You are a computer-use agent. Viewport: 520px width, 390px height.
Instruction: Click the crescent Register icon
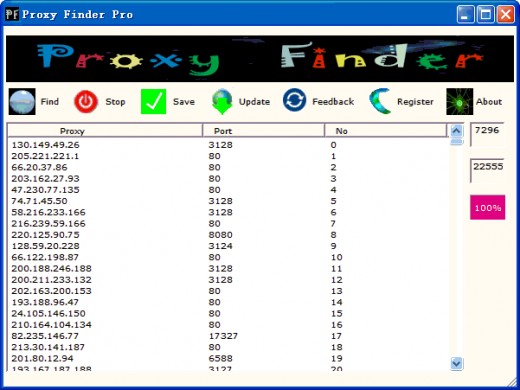pos(380,101)
